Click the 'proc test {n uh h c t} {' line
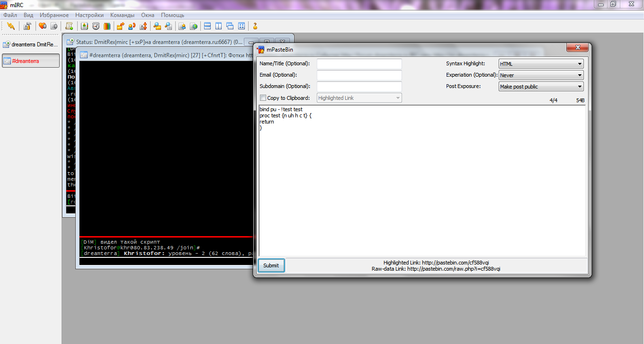Image resolution: width=644 pixels, height=344 pixels. click(x=286, y=115)
